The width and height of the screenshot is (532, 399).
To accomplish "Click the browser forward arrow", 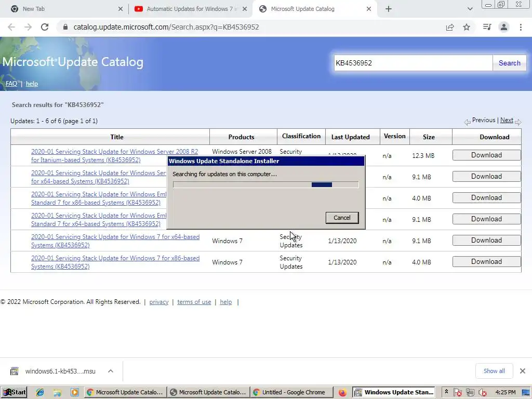I will (28, 27).
